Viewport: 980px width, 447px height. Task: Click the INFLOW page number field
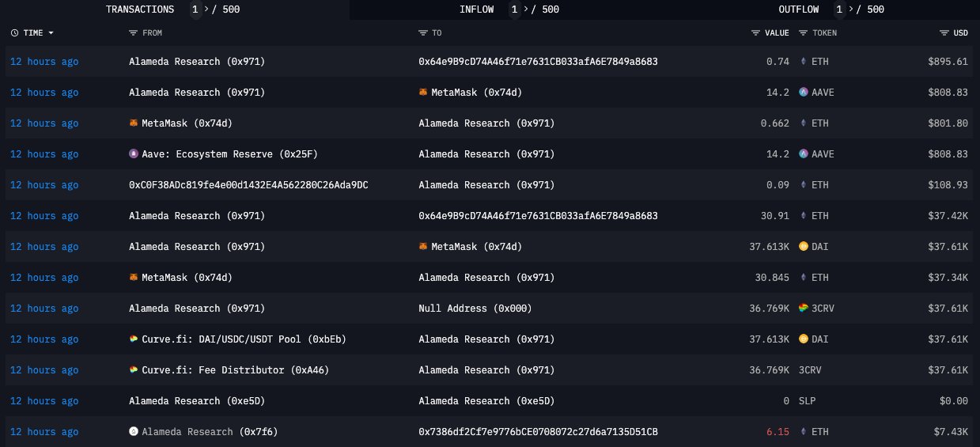coord(515,9)
